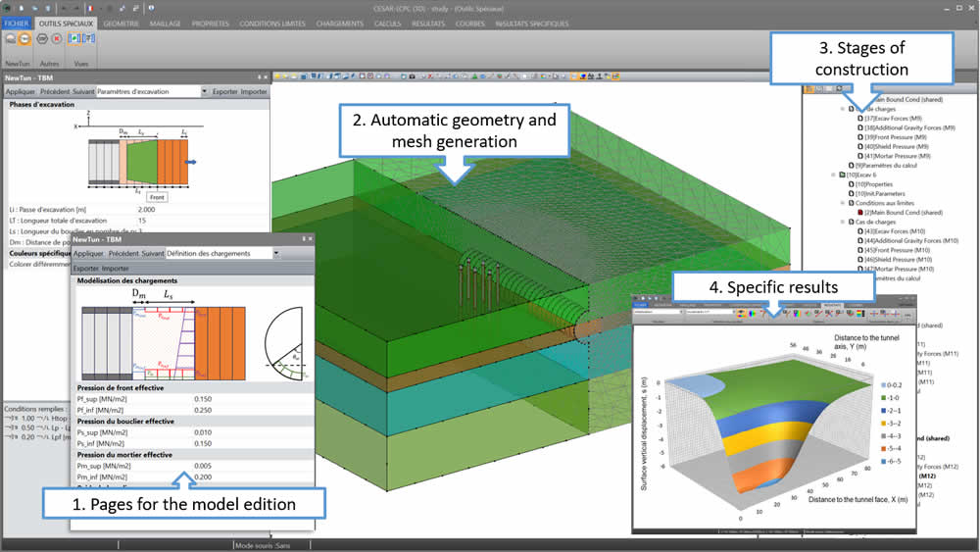Open the Paramètres d'excavation dropdown
The height and width of the screenshot is (552, 980).
pos(204,91)
